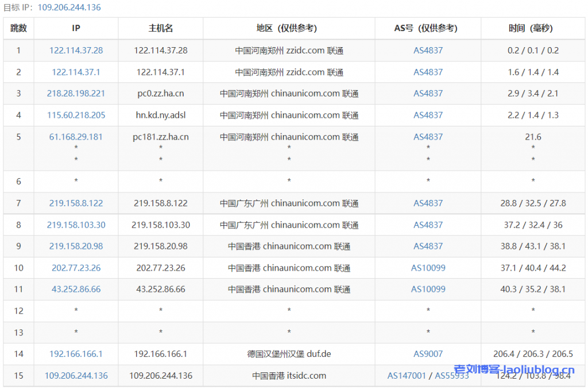The width and height of the screenshot is (588, 389).
Task: Click IP link 219.158.103.30
Action: (x=76, y=225)
